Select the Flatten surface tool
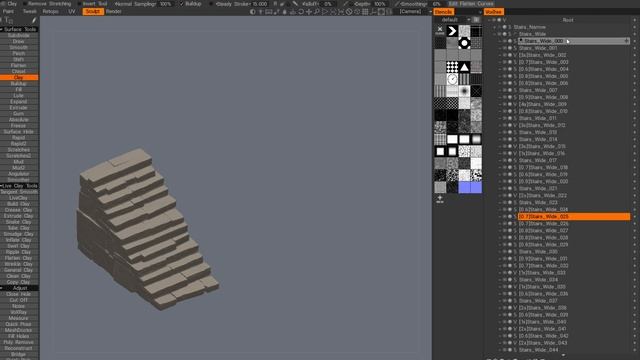Screen dimensions: 640x360 pyautogui.click(x=19, y=65)
